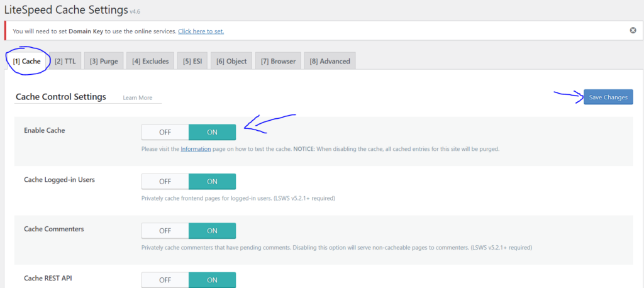Open the [5] ESI tab

(192, 61)
